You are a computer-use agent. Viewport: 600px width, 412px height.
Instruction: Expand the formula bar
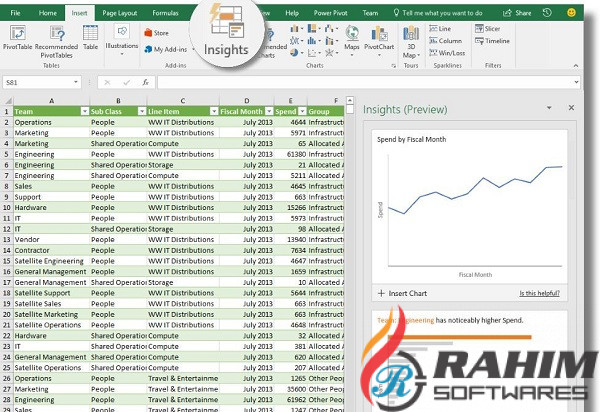[576, 82]
